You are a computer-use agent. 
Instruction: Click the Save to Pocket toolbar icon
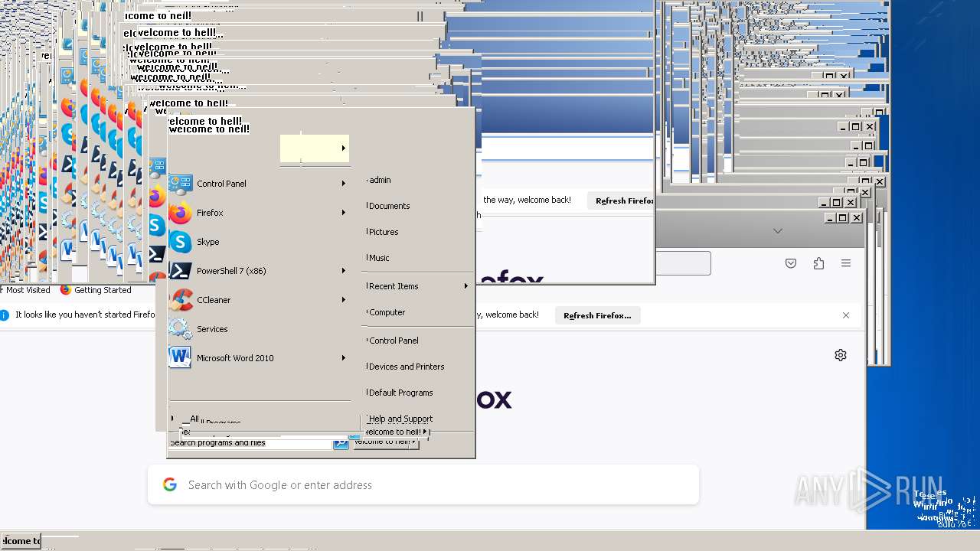[791, 263]
